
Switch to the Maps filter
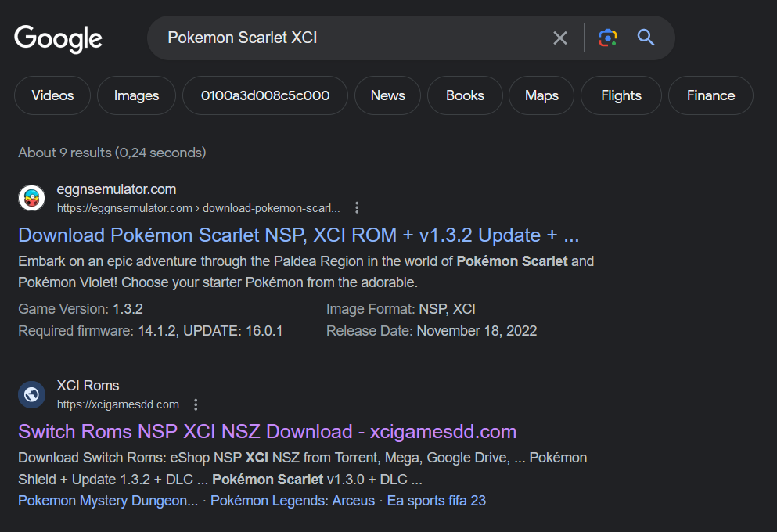[541, 95]
